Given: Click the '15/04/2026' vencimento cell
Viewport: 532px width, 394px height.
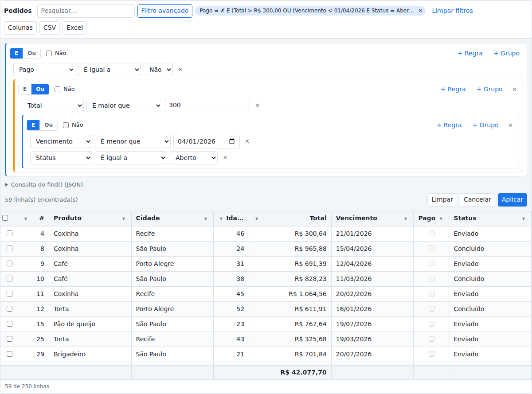Looking at the screenshot, I should [372, 249].
